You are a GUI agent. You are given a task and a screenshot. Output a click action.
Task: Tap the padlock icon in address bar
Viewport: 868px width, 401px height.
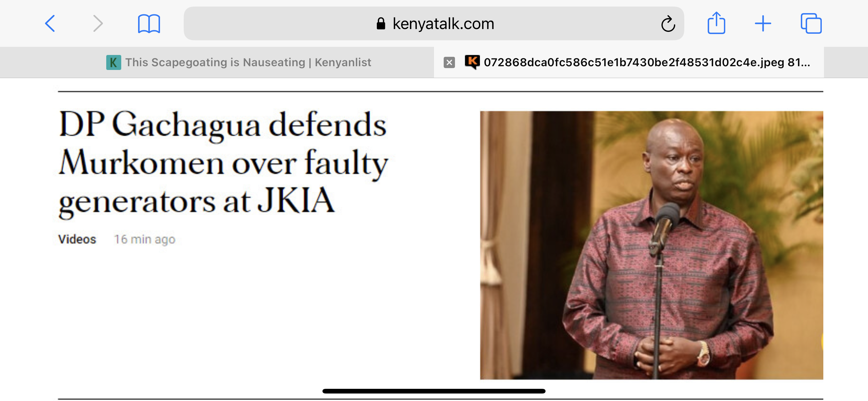pyautogui.click(x=381, y=23)
